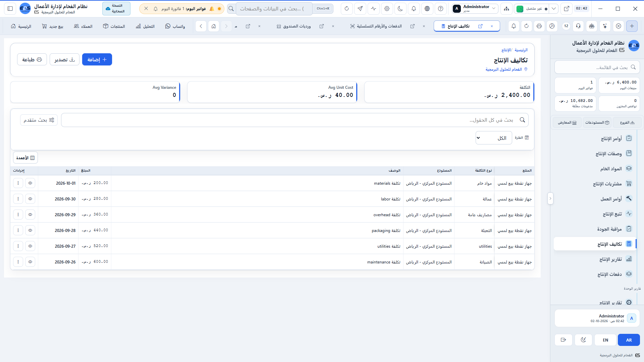This screenshot has height=362, width=644.
Task: Click the إضافة add button
Action: click(97, 60)
